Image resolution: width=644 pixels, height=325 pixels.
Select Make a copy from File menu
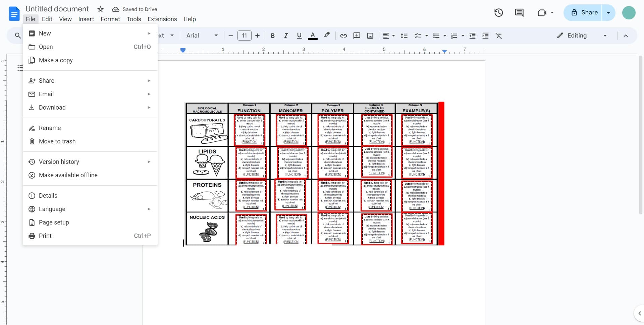pos(56,60)
